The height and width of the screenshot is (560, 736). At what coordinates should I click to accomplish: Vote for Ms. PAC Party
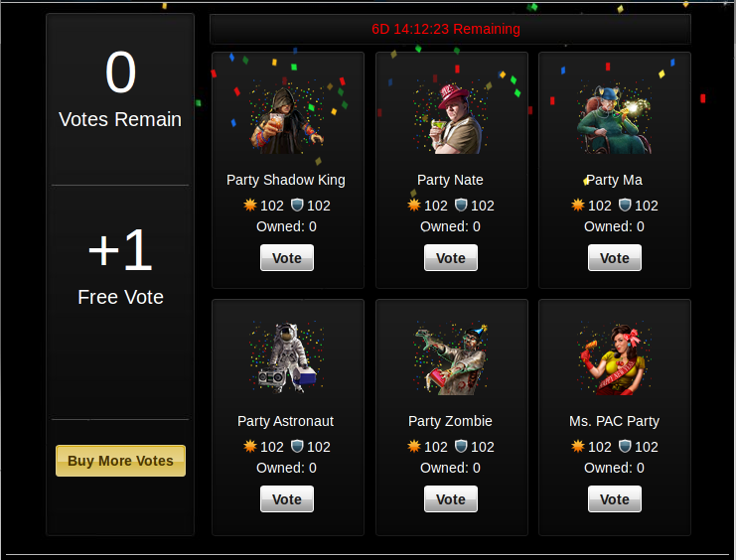point(615,499)
